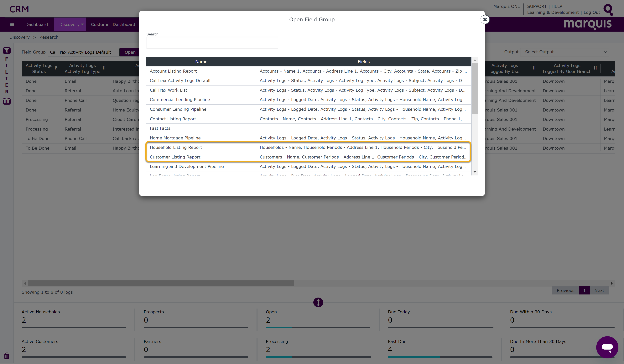The image size is (624, 364).
Task: Click the vertical resize handle above stats panel
Action: click(x=318, y=302)
